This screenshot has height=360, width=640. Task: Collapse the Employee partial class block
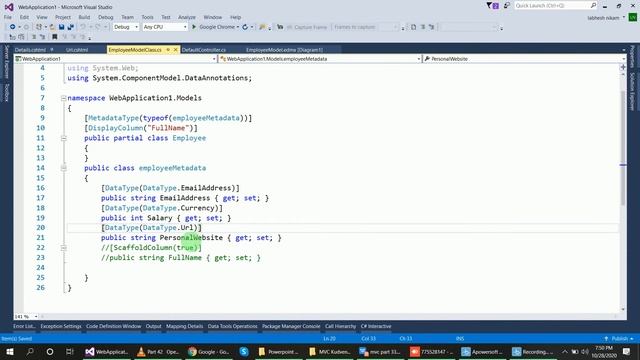tap(64, 138)
